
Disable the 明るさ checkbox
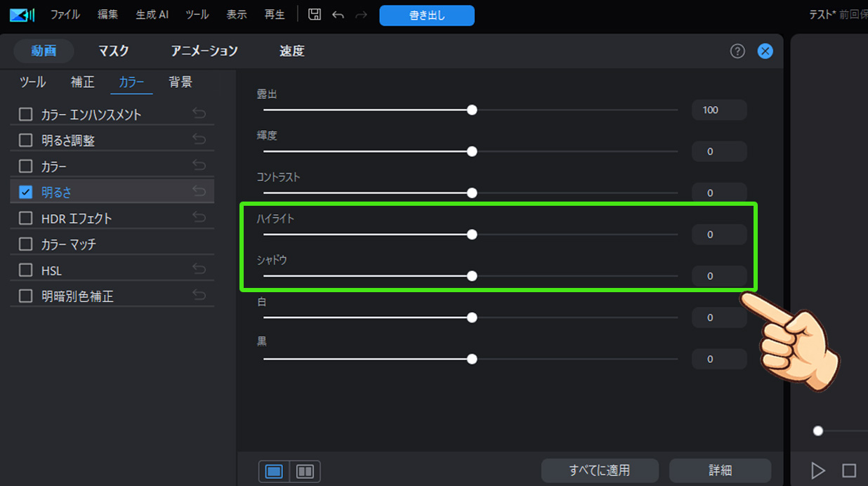point(27,190)
